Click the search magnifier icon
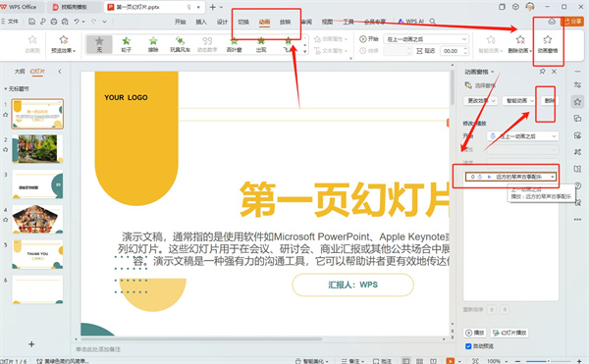589x364 pixels. coord(433,22)
